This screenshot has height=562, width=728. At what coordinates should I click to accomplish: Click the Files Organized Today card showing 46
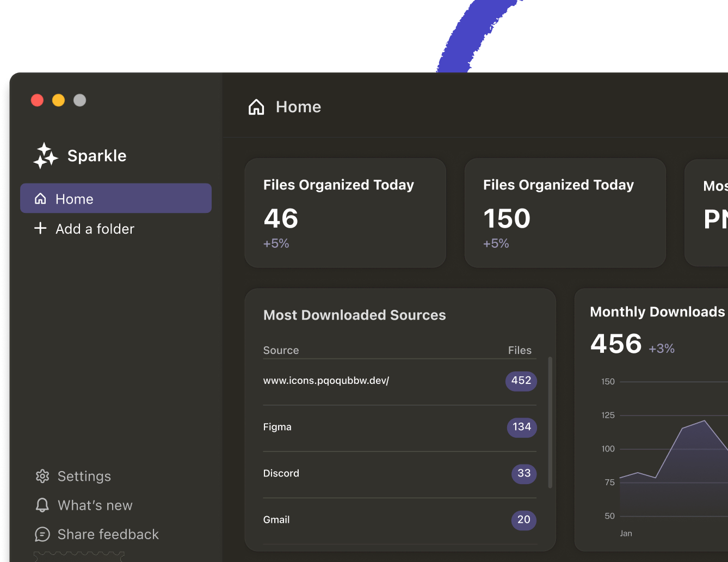(x=345, y=213)
